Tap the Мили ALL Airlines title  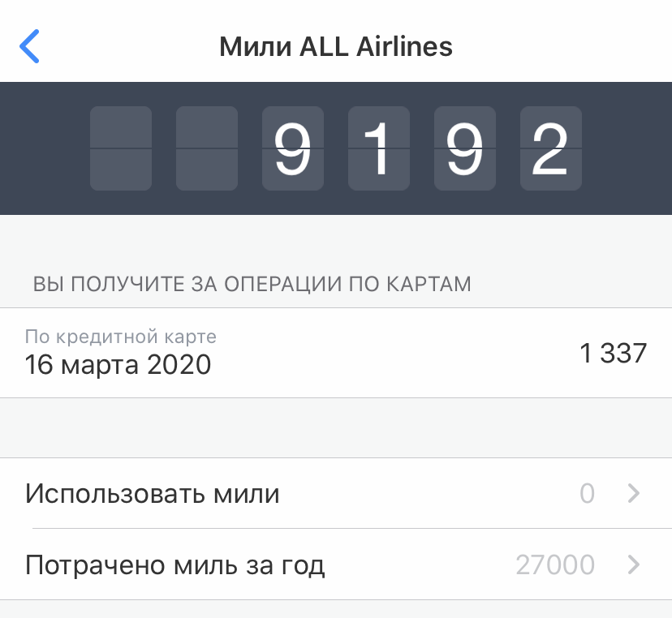click(x=336, y=46)
